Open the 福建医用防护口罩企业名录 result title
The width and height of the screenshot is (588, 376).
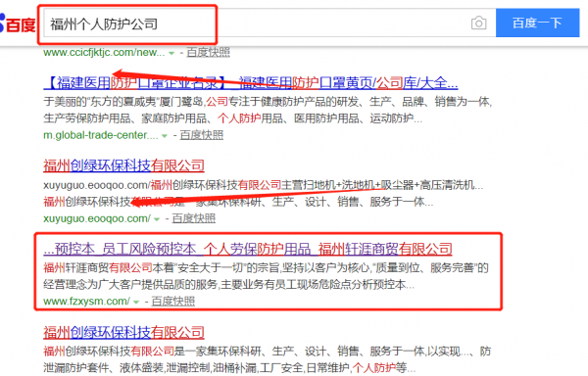(251, 83)
